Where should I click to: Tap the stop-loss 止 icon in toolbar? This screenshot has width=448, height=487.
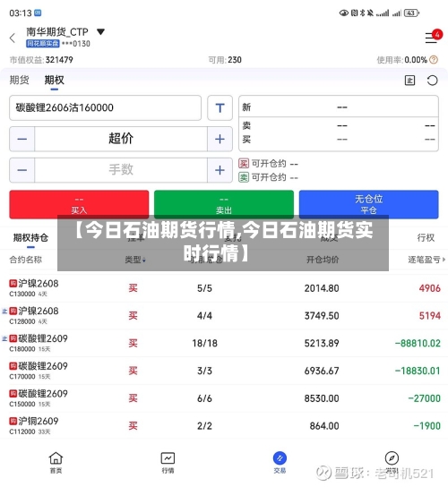pyautogui.click(x=409, y=81)
